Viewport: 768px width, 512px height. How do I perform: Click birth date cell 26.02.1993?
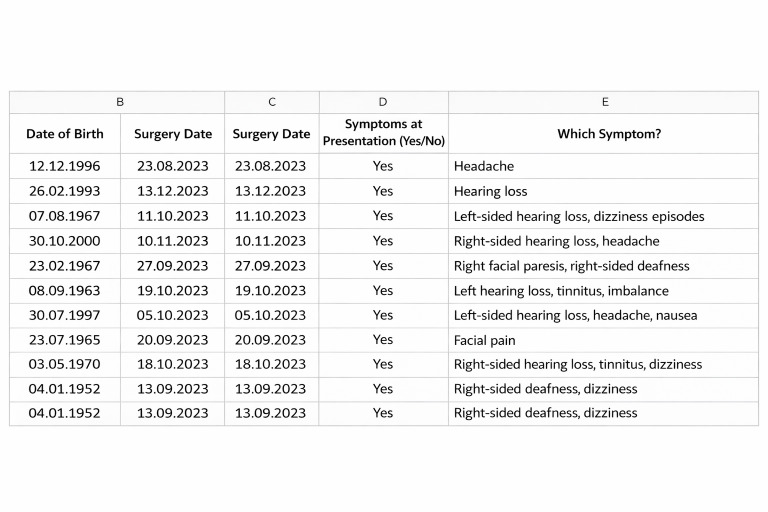point(65,191)
